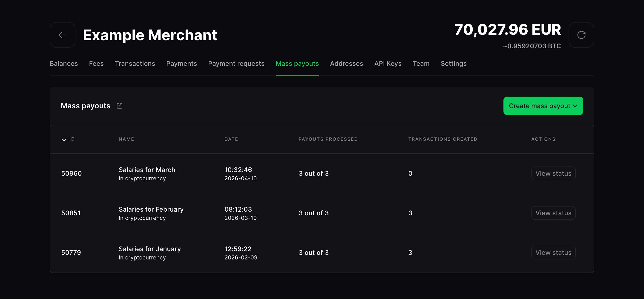This screenshot has height=299, width=644.
Task: Click the 10:32:46 timestamp
Action: pos(238,170)
